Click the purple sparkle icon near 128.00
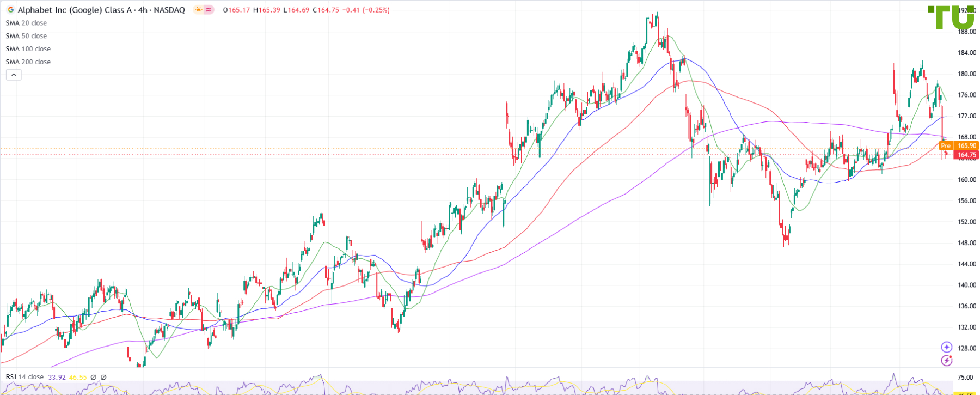This screenshot has height=395, width=980. pyautogui.click(x=947, y=347)
